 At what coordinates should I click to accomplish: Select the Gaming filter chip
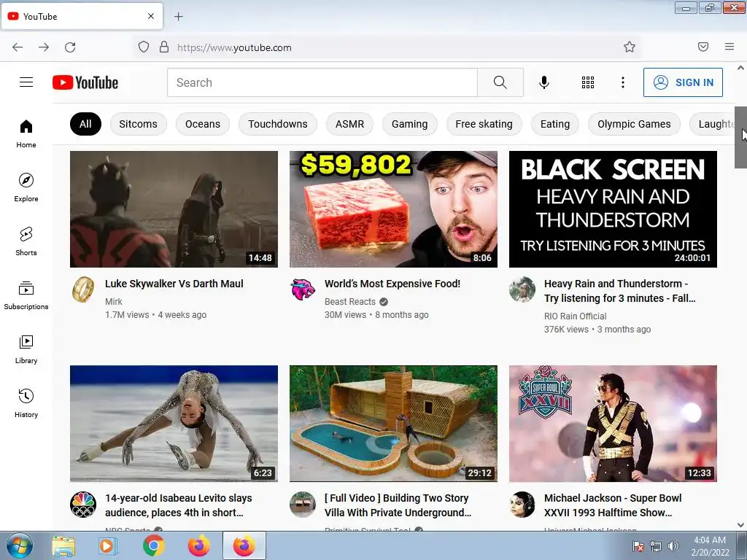tap(410, 124)
